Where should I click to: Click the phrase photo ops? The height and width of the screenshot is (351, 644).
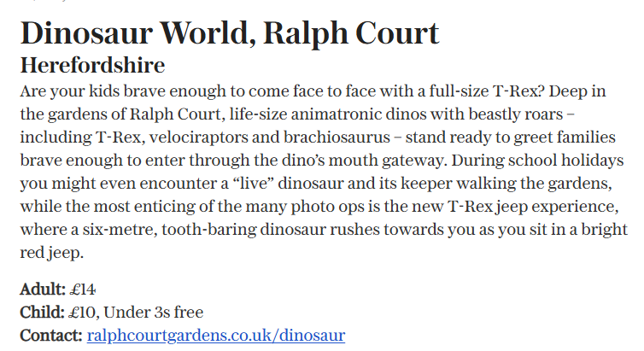(x=328, y=207)
